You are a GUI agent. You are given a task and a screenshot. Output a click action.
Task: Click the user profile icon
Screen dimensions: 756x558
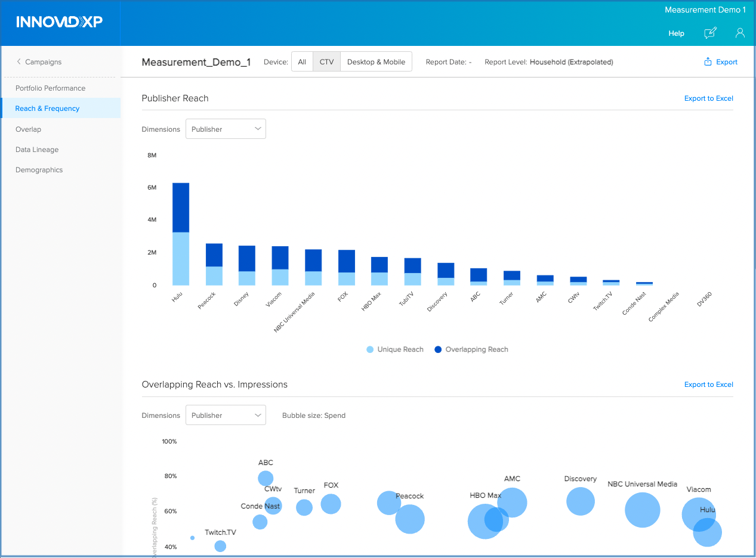740,33
